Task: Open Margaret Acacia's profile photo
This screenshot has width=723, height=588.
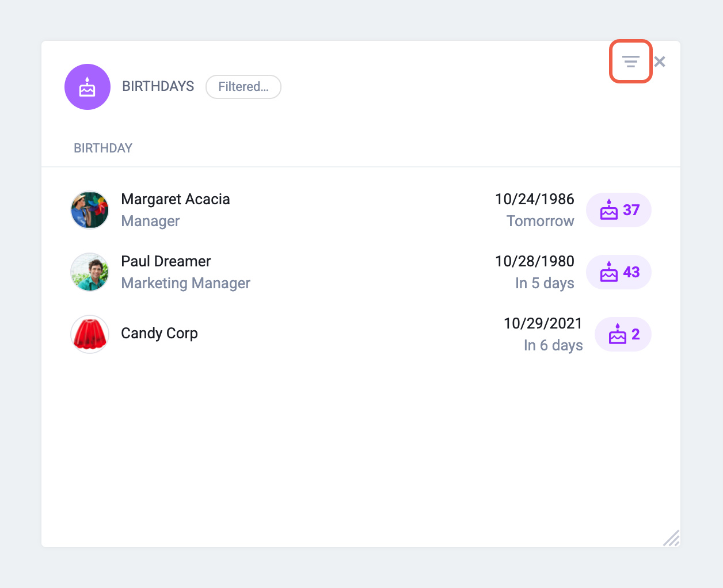Action: (90, 210)
